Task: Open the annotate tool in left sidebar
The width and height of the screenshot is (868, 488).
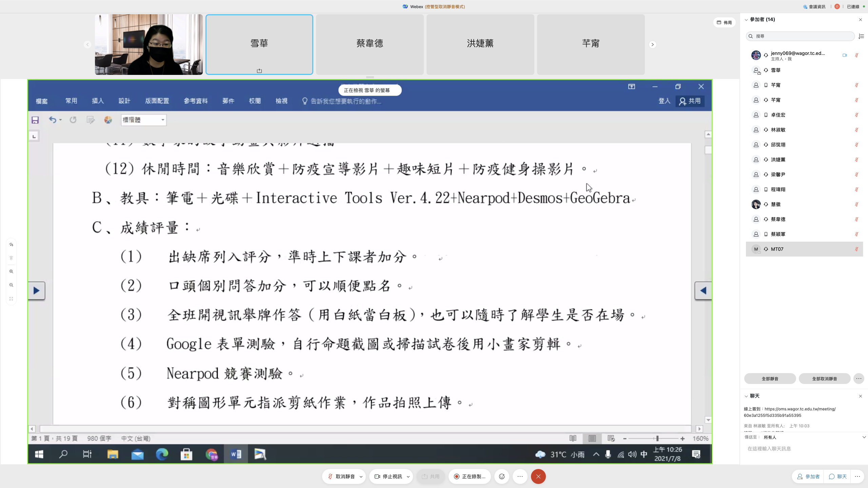Action: 11,244
